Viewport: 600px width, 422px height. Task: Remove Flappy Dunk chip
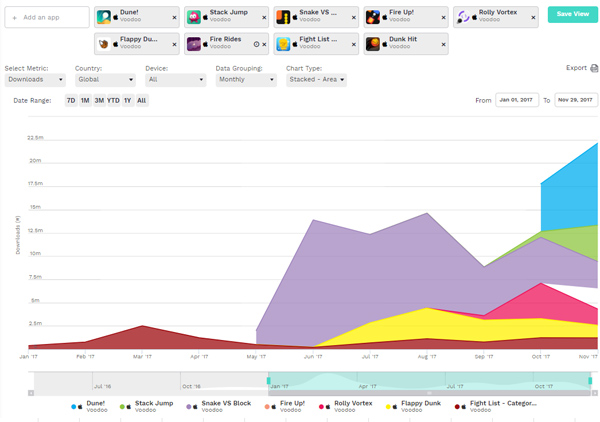click(x=174, y=44)
